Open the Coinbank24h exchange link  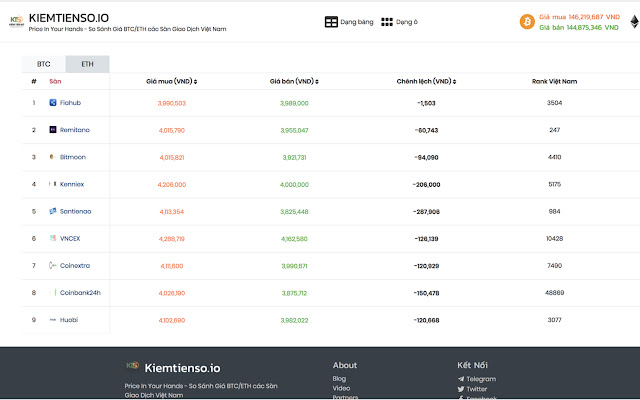click(80, 293)
